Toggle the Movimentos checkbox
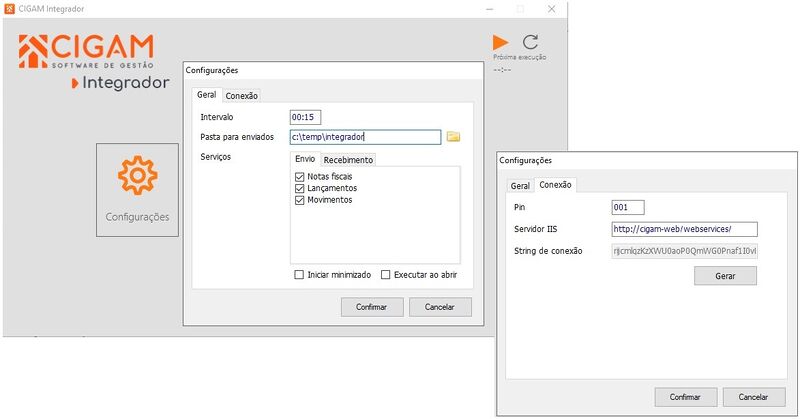Screen dimensions: 800x419 point(299,200)
